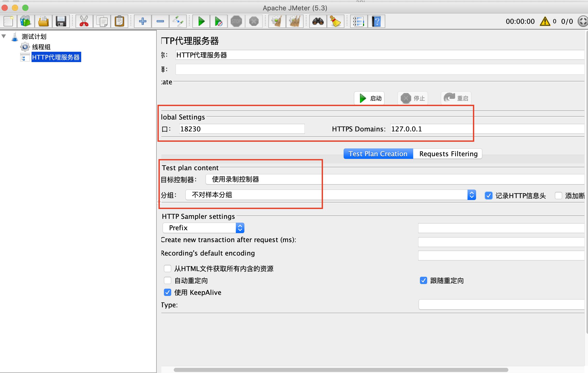
Task: Enable the 自动重定向 checkbox
Action: [x=168, y=280]
